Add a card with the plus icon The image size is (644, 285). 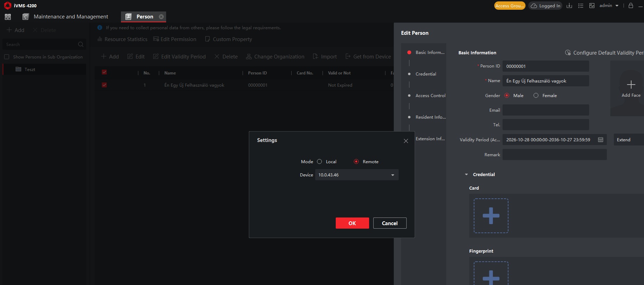(491, 216)
